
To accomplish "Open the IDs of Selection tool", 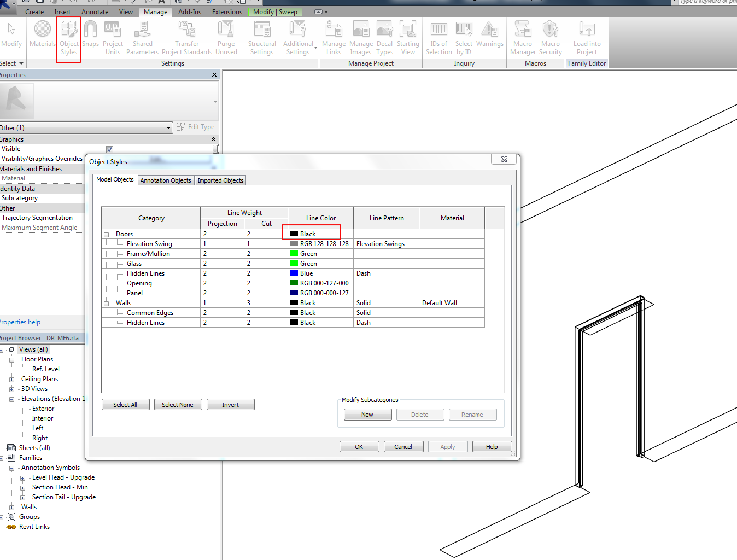I will [438, 37].
